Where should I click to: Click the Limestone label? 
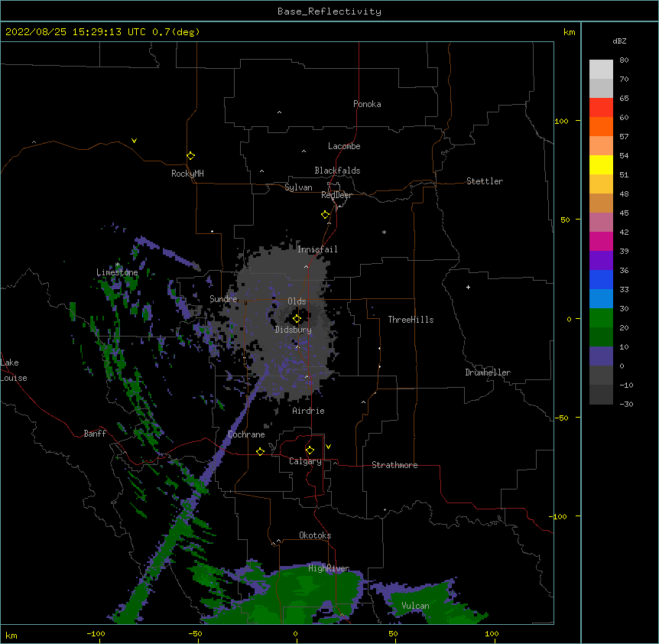117,272
